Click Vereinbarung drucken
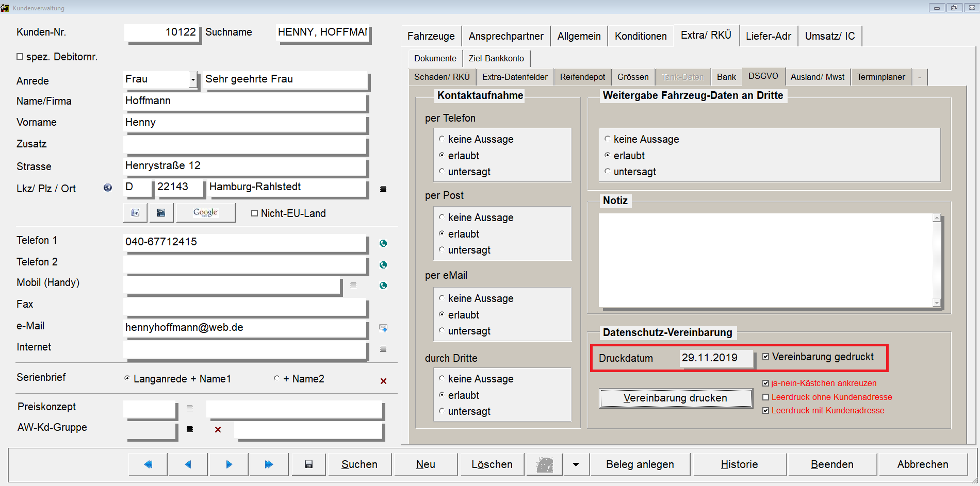Image resolution: width=980 pixels, height=486 pixels. pos(675,398)
